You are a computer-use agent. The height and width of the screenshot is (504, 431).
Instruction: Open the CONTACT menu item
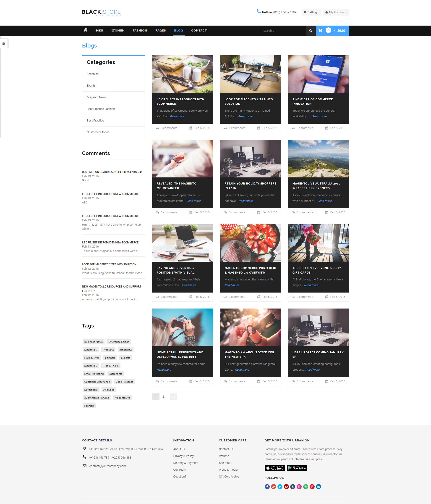pyautogui.click(x=199, y=30)
